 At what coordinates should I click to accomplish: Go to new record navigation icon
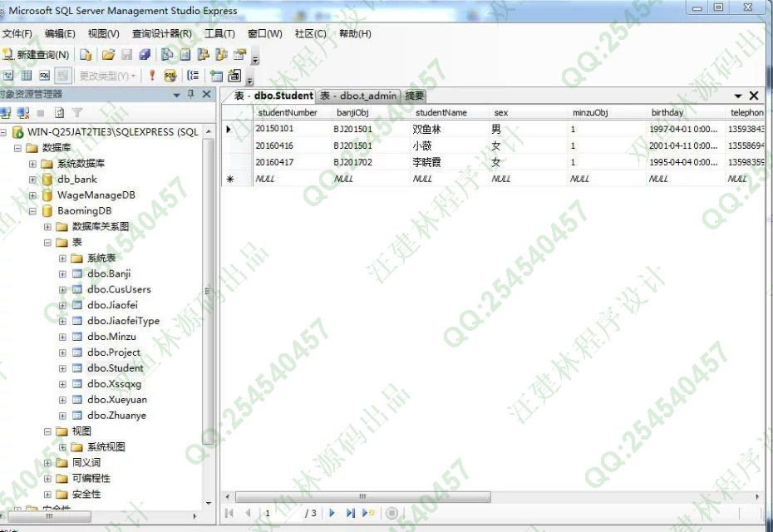tap(368, 513)
